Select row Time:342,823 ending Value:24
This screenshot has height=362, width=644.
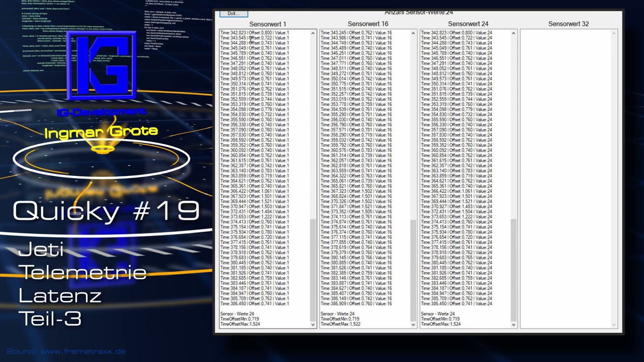coord(457,33)
